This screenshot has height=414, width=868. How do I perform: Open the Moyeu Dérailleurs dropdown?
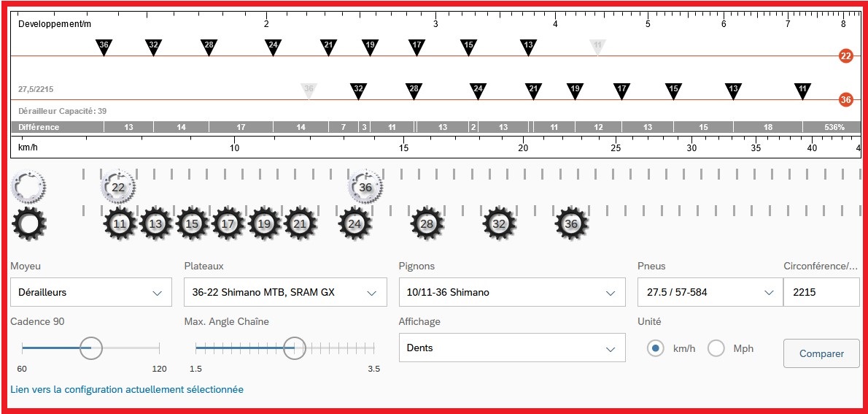pos(91,292)
